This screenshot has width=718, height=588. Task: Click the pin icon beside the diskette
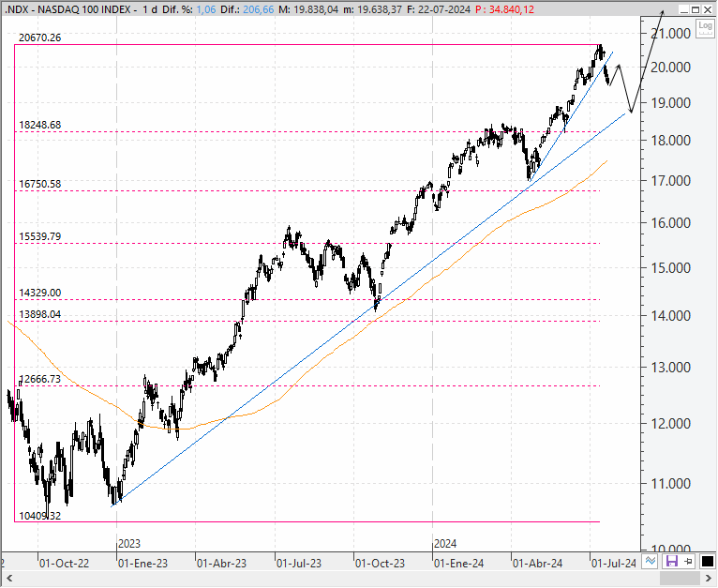click(x=688, y=561)
